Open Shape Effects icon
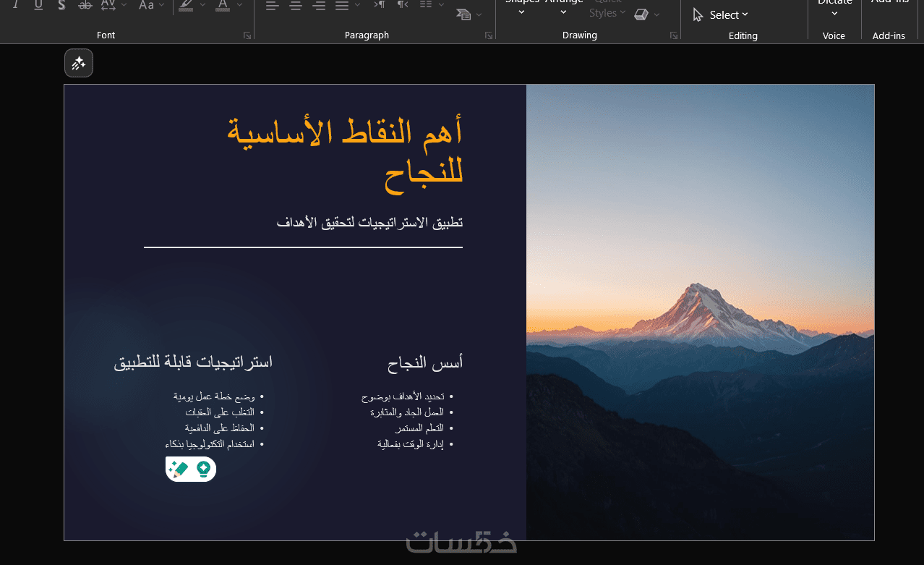 click(641, 14)
